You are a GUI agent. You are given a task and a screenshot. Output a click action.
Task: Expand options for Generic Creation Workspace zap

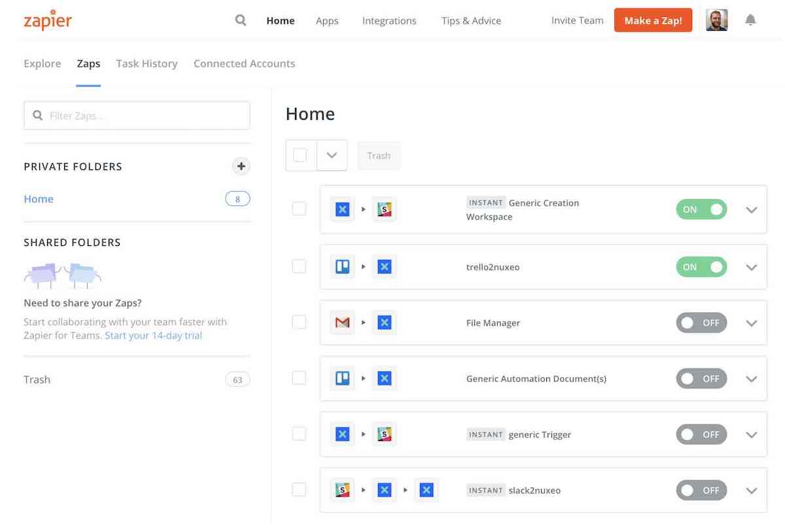coord(752,210)
